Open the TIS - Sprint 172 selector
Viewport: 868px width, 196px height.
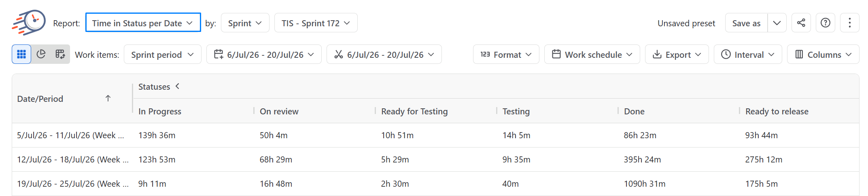pos(316,23)
